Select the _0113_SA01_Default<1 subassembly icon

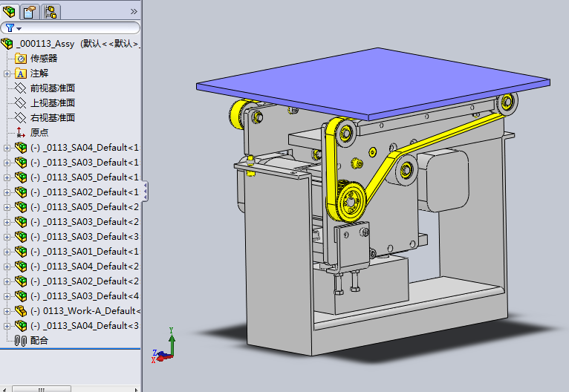[x=21, y=251]
